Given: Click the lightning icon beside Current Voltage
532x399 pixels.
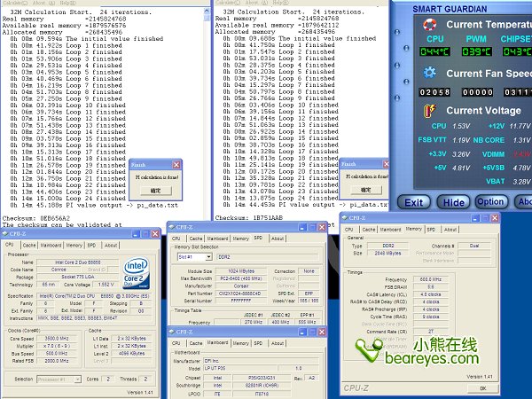Looking at the screenshot, I should 427,112.
